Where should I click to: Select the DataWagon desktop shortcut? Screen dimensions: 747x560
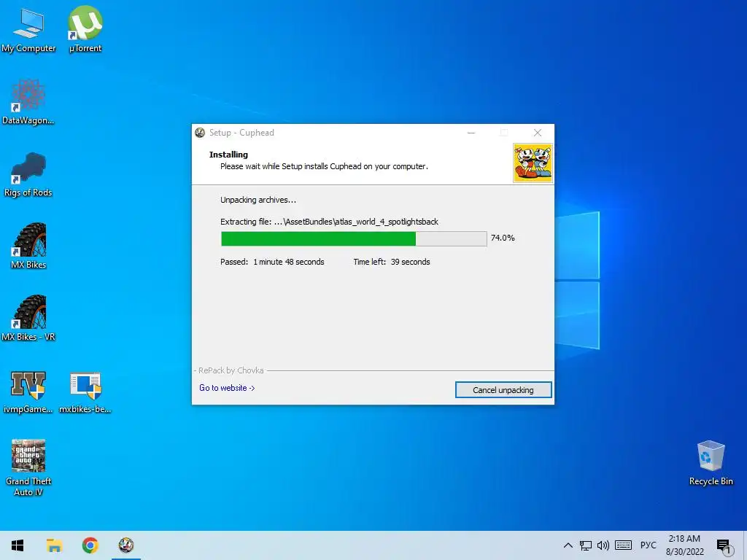(x=28, y=102)
